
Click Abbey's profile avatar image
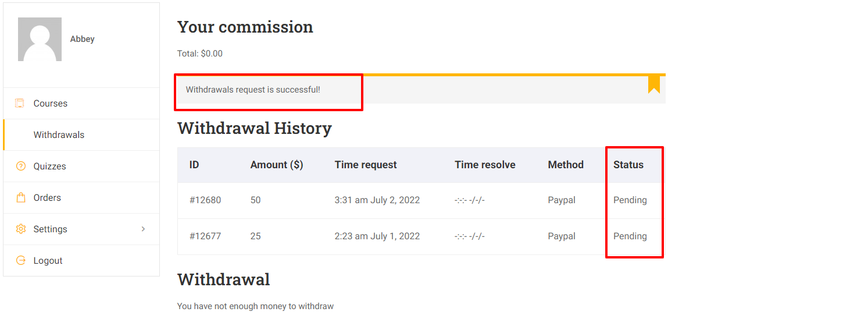click(40, 39)
